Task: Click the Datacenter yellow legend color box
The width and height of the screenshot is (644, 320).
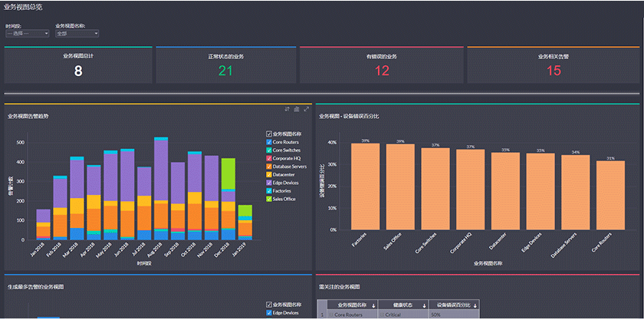Action: 269,174
